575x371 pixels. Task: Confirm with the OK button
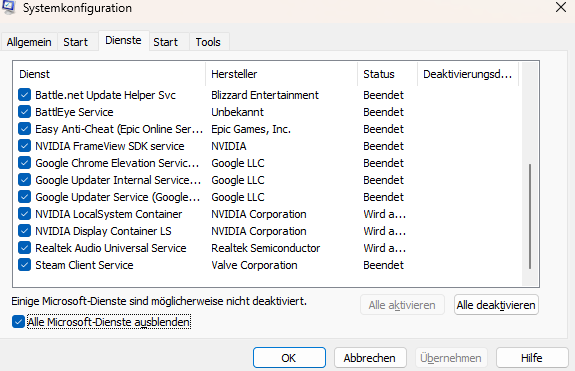[289, 358]
